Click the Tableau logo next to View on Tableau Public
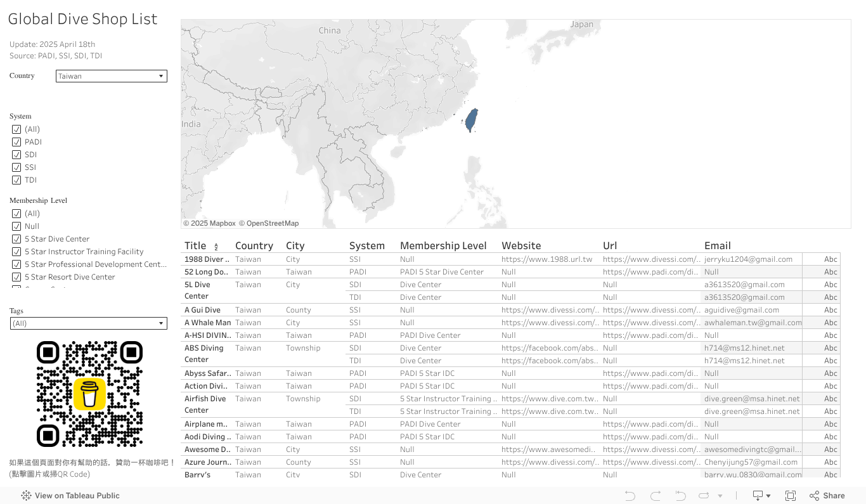Screen dimensions: 866x504 (25, 496)
